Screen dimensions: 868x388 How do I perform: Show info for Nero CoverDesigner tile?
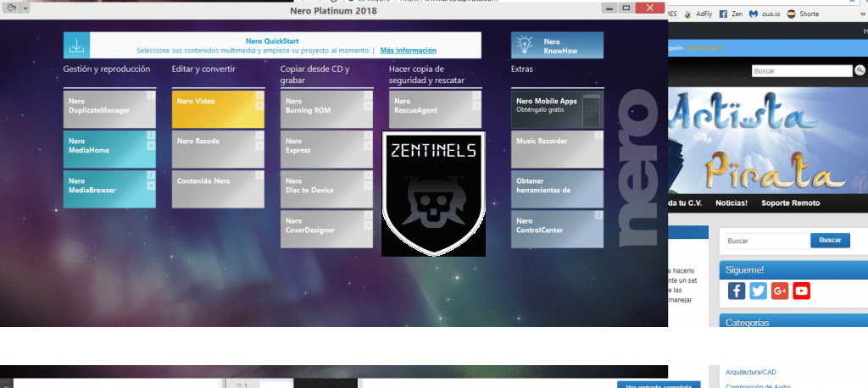tap(368, 215)
